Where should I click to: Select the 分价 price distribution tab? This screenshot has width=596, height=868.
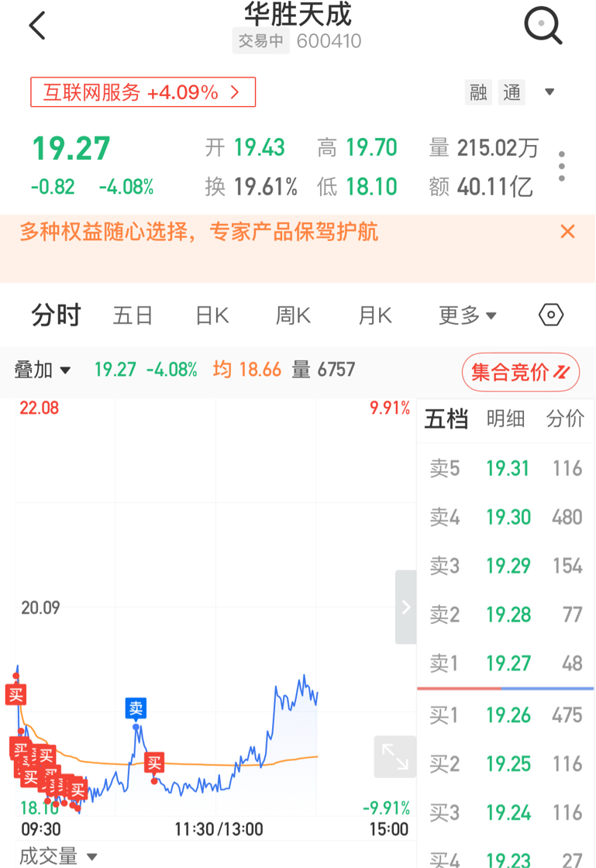point(565,419)
